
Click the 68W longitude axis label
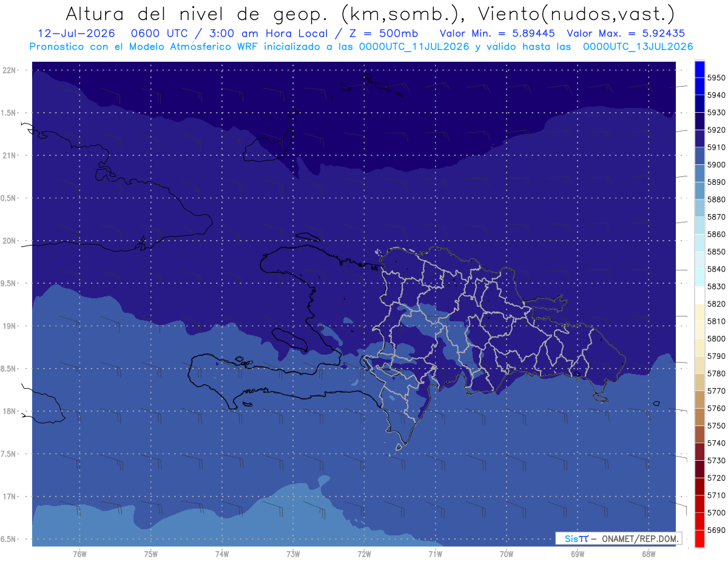(x=648, y=554)
